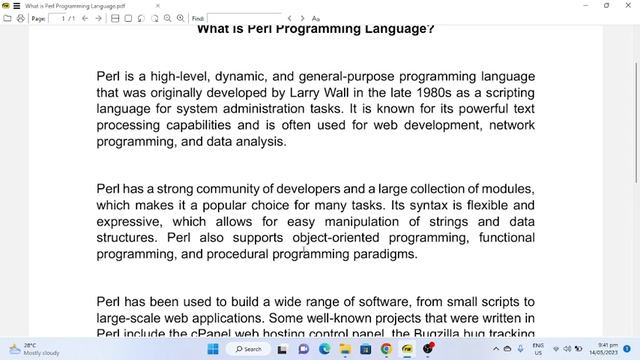Click the Zoom Out magnifier icon
Viewport: 640px width, 360px height.
click(x=167, y=18)
